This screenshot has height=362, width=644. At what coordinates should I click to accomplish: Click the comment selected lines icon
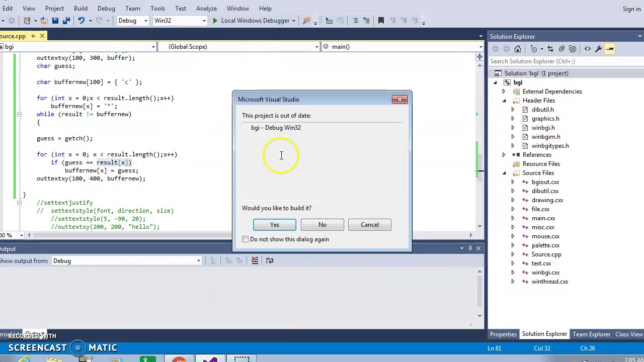pos(355,21)
